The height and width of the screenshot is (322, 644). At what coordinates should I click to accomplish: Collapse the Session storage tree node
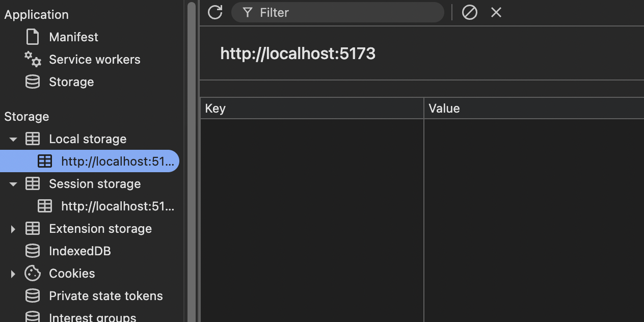[x=13, y=184]
